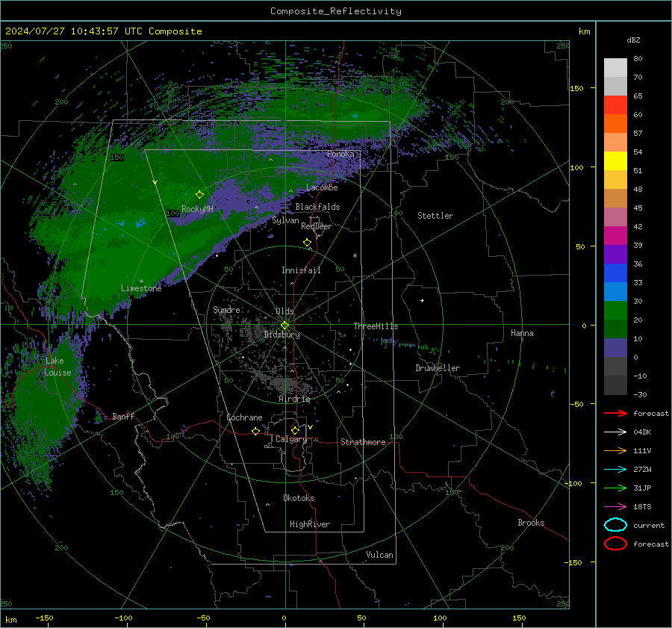
Task: Click the orange 60–57 dBZ color swatch
Action: click(x=615, y=124)
